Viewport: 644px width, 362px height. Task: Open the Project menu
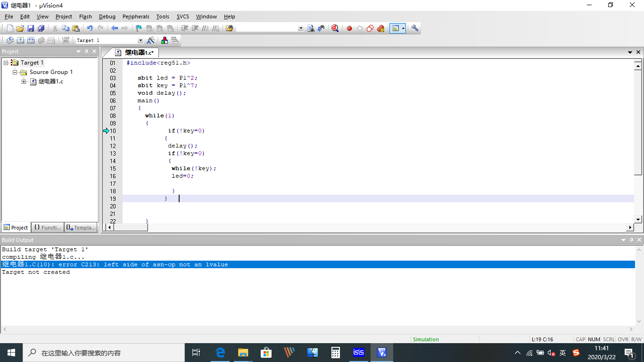64,16
